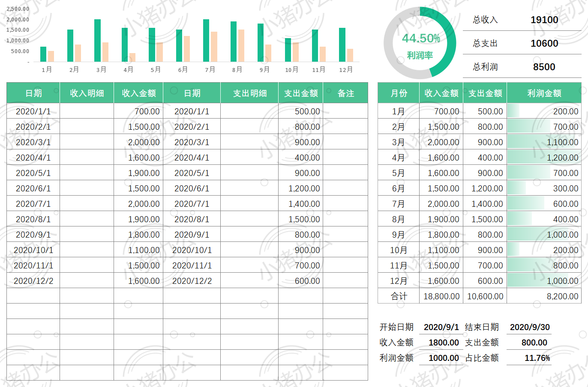Viewport: 588px width, 387px height.
Task: Select the 3月 profit cell showing 1,100.00
Action: click(544, 142)
